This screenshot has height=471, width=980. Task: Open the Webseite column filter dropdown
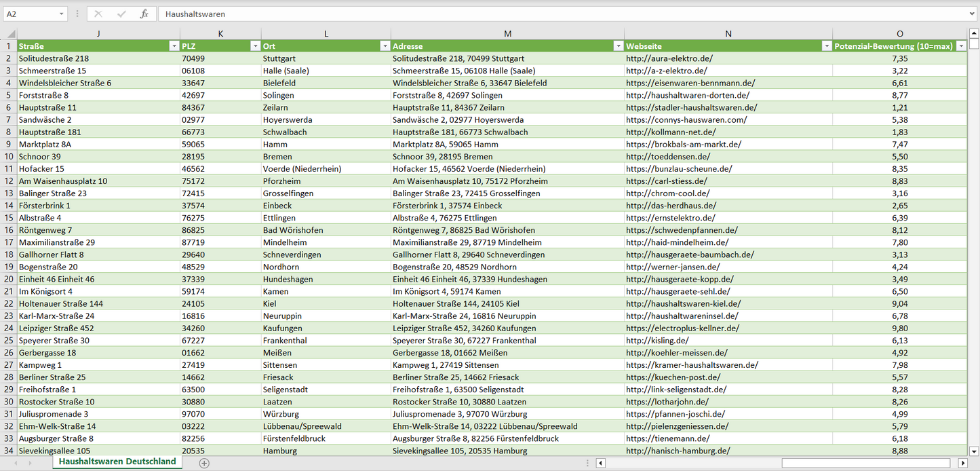pos(826,46)
